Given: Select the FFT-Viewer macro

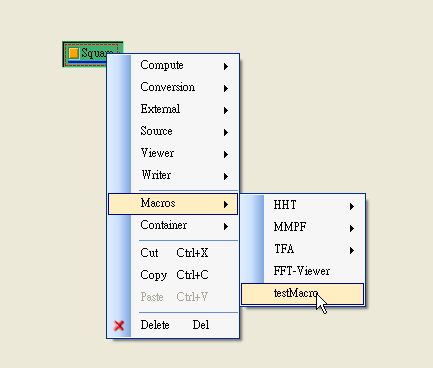Looking at the screenshot, I should click(x=302, y=272).
